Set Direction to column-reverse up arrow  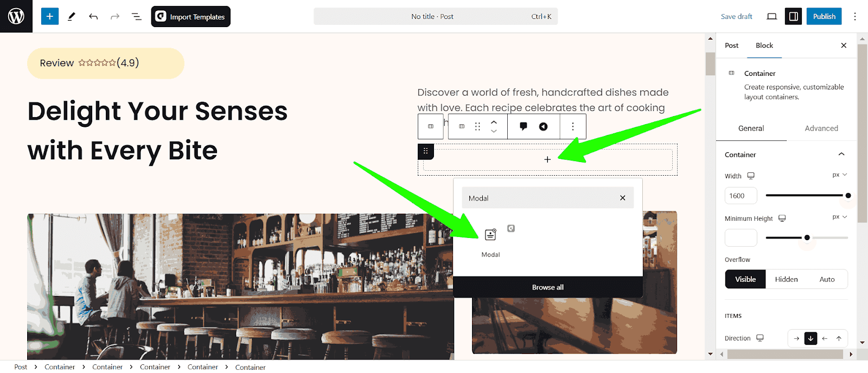click(x=839, y=338)
